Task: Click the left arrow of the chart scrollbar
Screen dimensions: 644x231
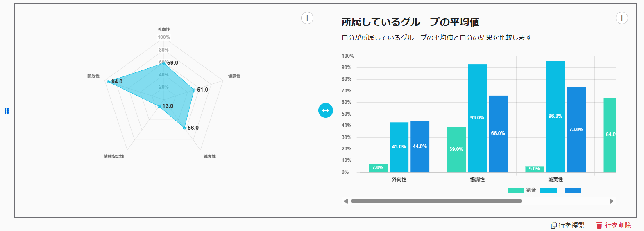Action: pos(346,201)
